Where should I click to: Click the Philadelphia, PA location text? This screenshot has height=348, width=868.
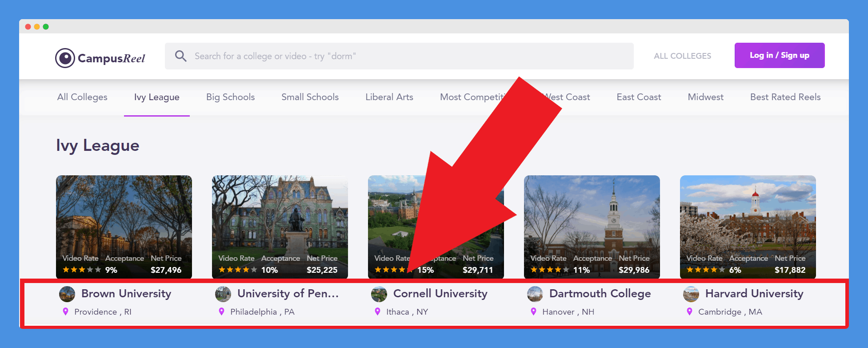pos(262,312)
